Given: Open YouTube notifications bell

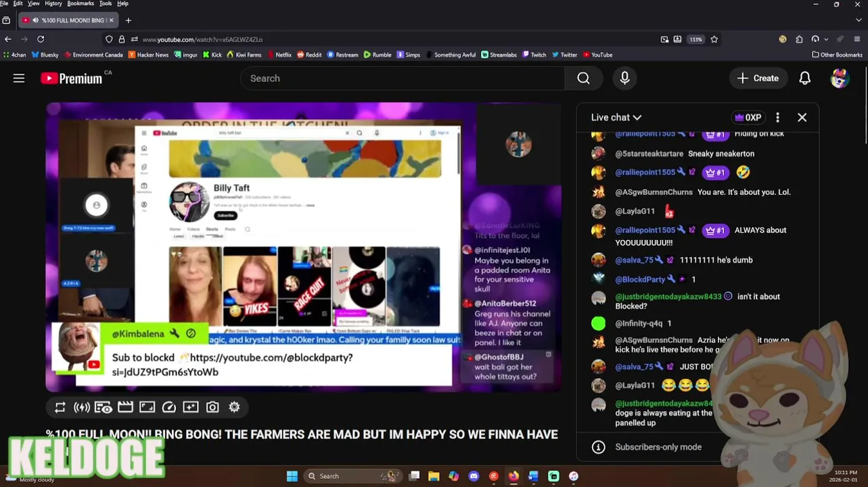Looking at the screenshot, I should (x=804, y=78).
